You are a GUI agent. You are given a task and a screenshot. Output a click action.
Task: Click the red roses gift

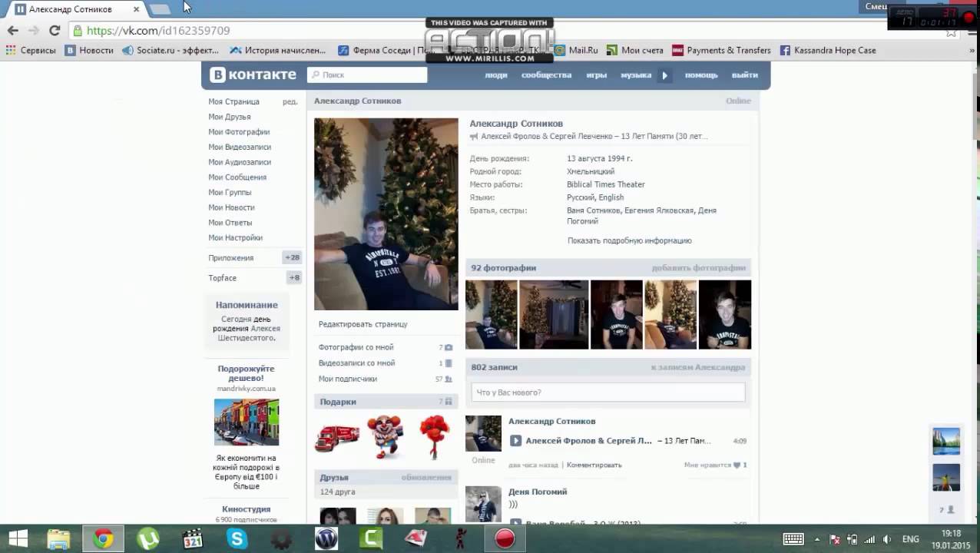[x=434, y=436]
